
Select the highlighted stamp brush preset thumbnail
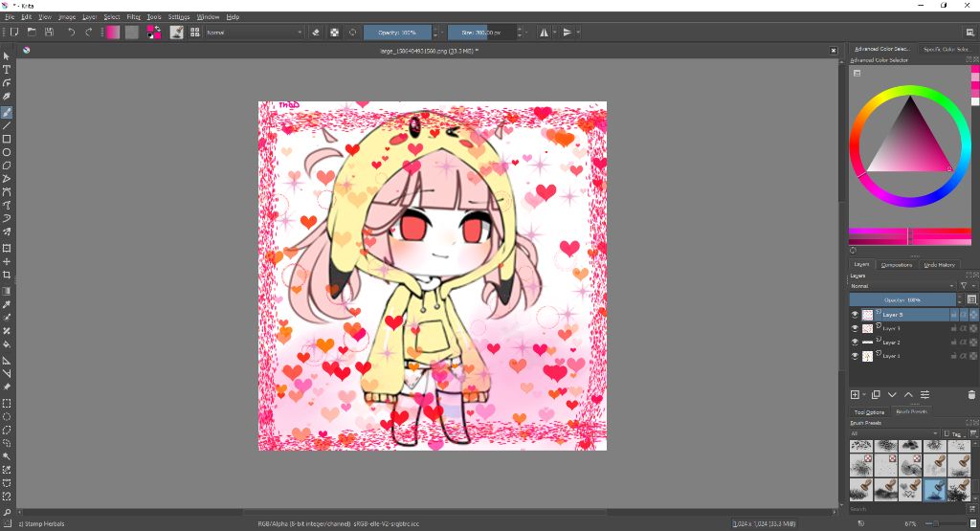934,489
